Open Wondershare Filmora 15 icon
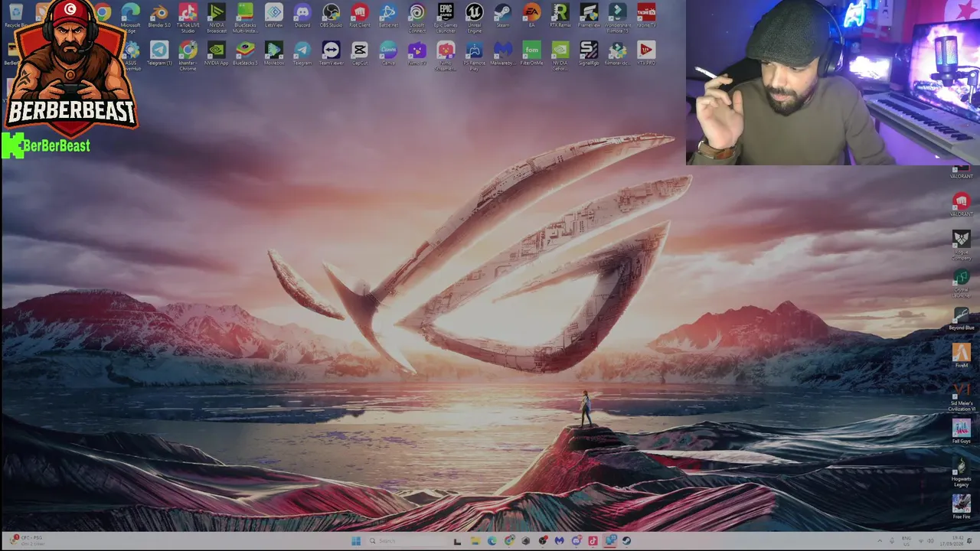 pos(617,18)
